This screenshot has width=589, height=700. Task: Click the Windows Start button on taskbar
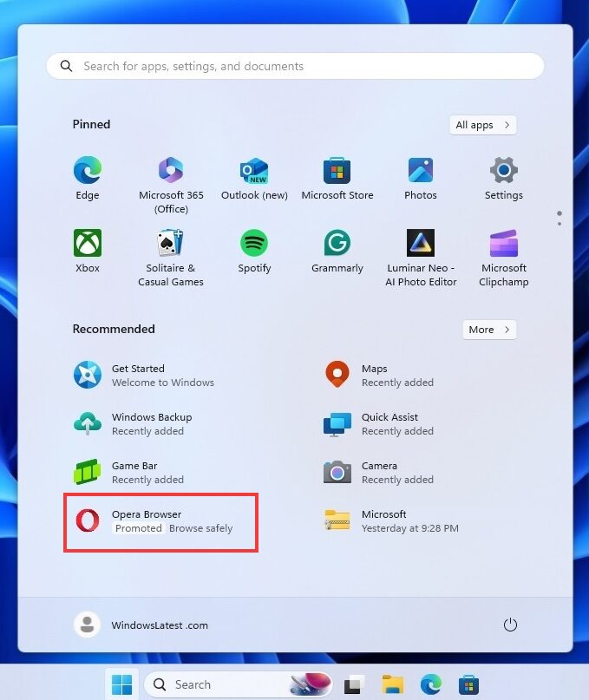(121, 684)
